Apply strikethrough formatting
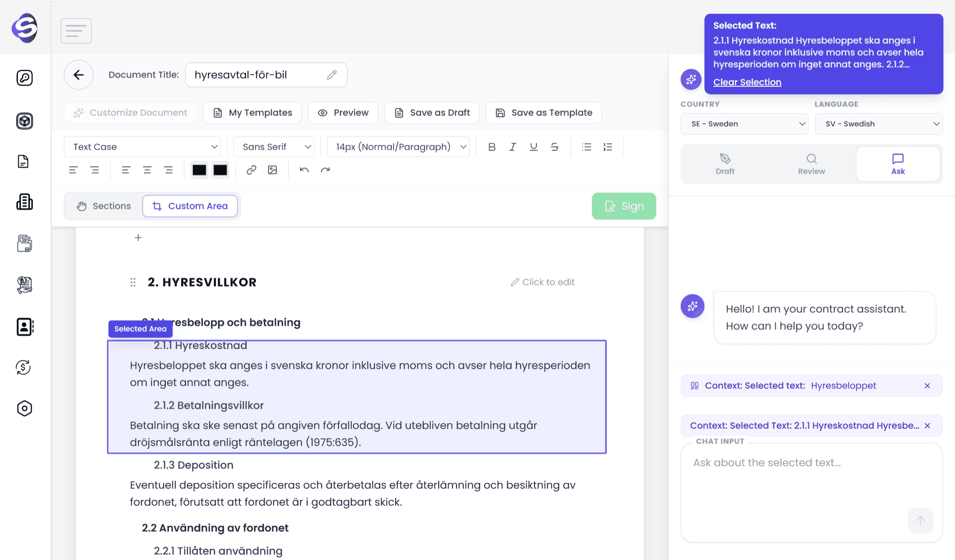Image resolution: width=955 pixels, height=560 pixels. pos(554,147)
